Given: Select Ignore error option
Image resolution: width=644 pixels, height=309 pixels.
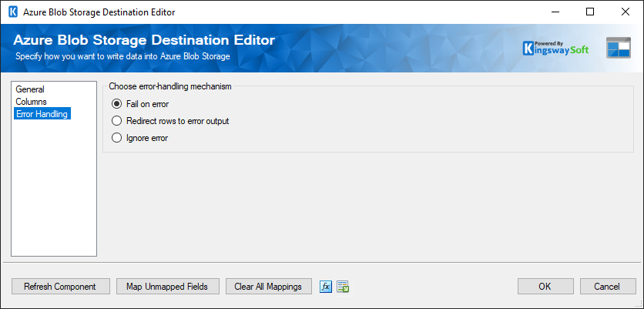Looking at the screenshot, I should tap(139, 138).
